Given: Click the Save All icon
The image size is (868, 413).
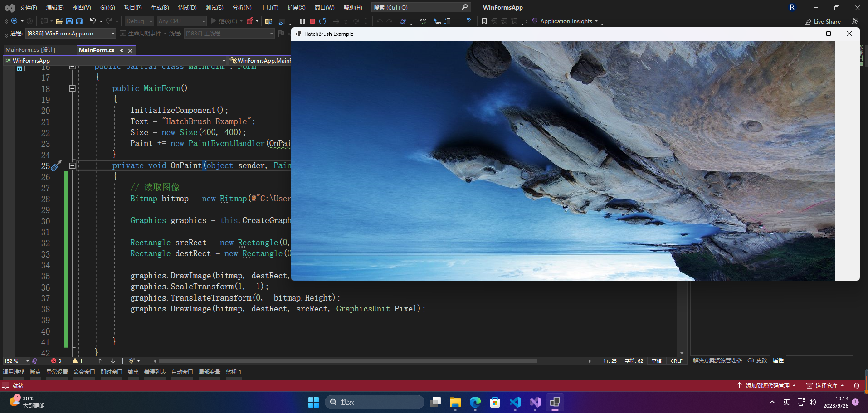Looking at the screenshot, I should click(79, 21).
